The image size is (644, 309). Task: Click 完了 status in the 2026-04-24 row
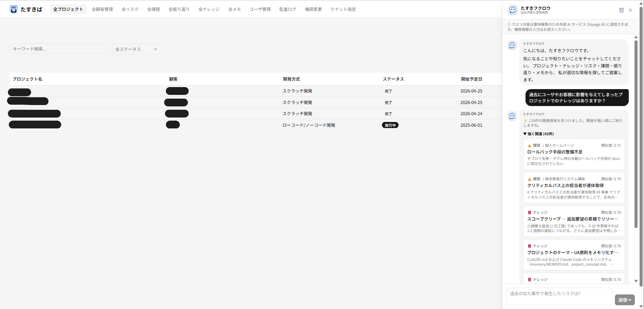(x=388, y=114)
